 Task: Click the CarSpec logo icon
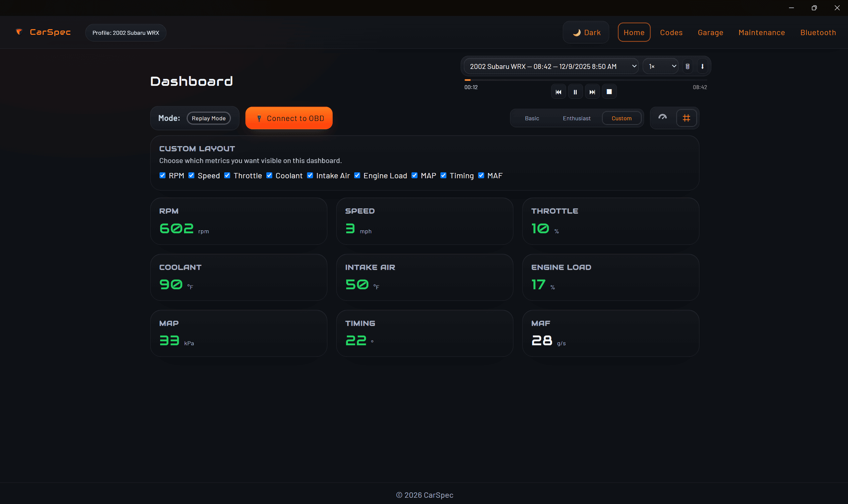pyautogui.click(x=19, y=32)
